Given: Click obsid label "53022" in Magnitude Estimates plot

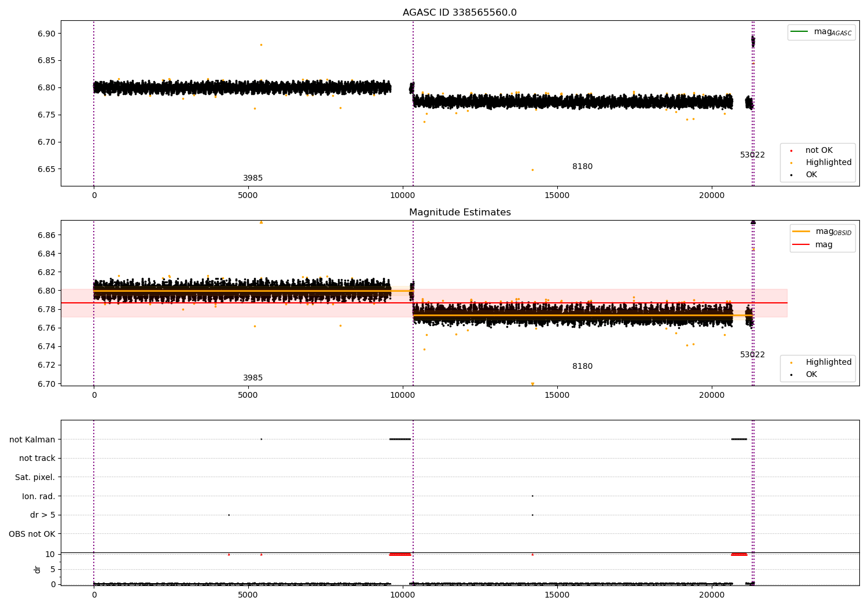Looking at the screenshot, I should coord(752,354).
